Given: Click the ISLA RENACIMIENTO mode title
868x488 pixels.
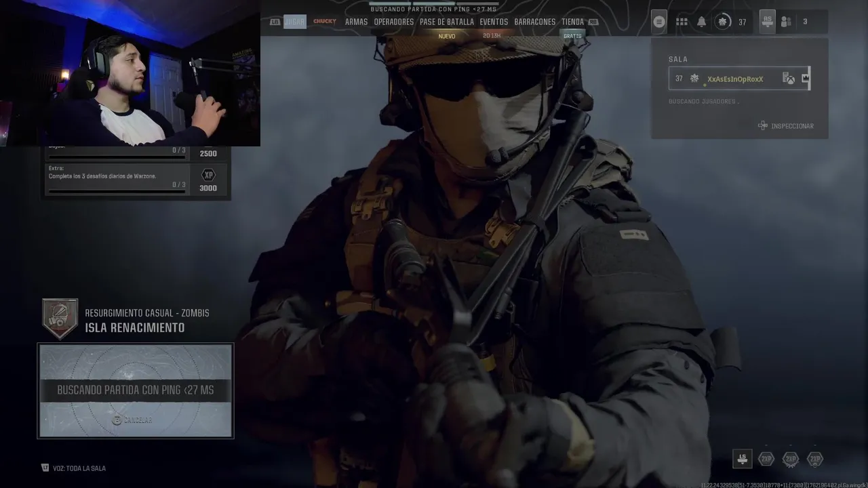Looking at the screenshot, I should (x=134, y=328).
